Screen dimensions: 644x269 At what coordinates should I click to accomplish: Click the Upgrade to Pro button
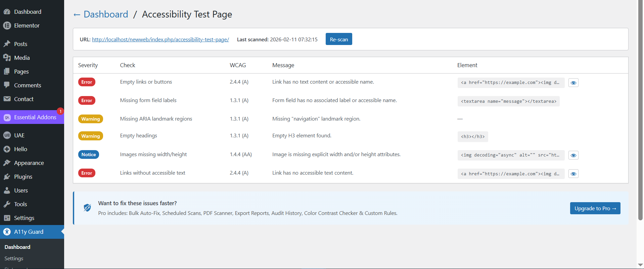pos(595,208)
